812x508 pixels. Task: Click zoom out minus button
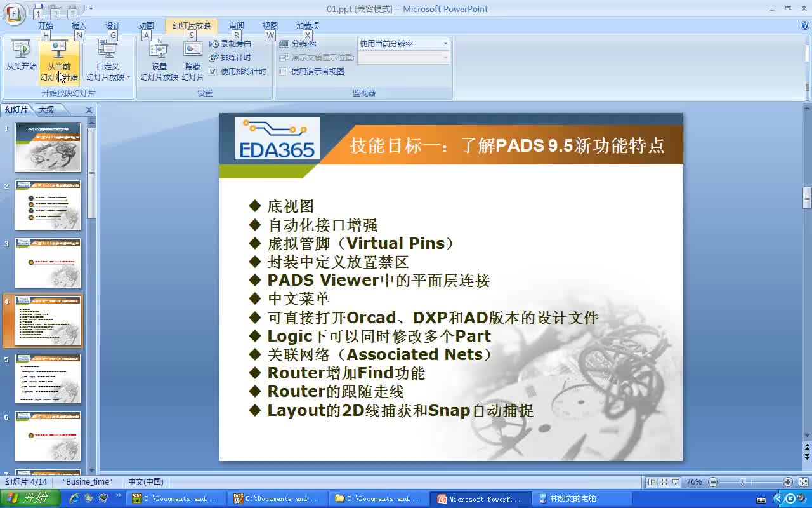713,482
